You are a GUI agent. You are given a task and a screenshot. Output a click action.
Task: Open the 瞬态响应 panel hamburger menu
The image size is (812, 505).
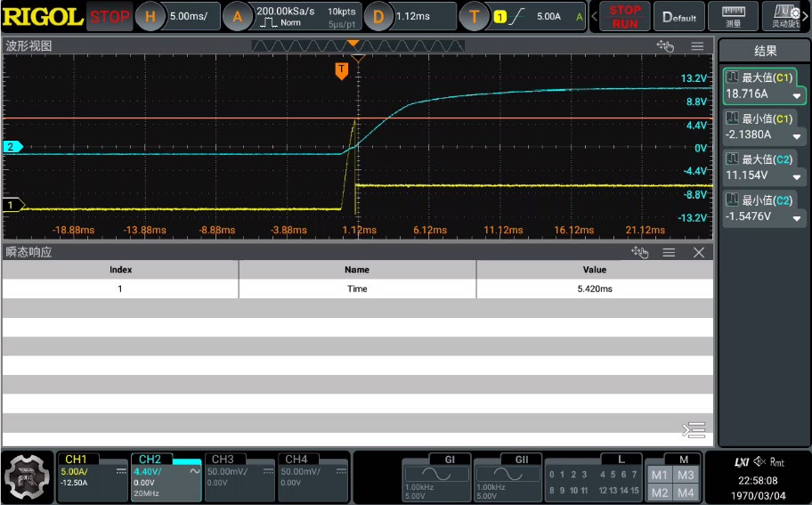669,252
